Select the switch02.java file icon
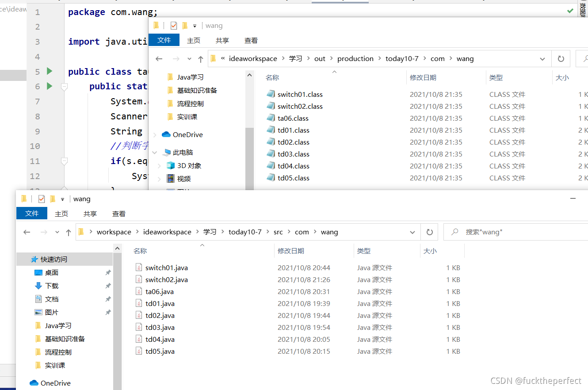The height and width of the screenshot is (390, 588). pos(139,279)
